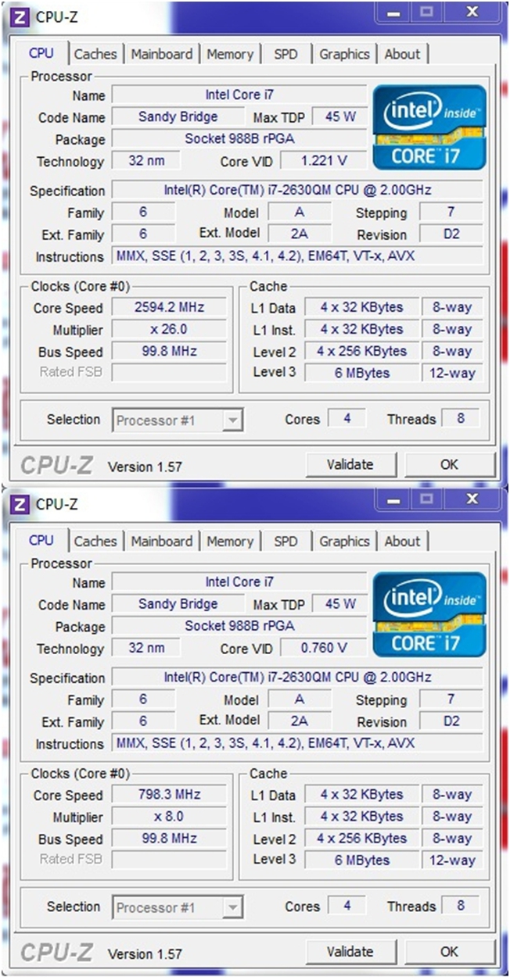Click i7-2630QM specification text in lower window

(x=297, y=677)
